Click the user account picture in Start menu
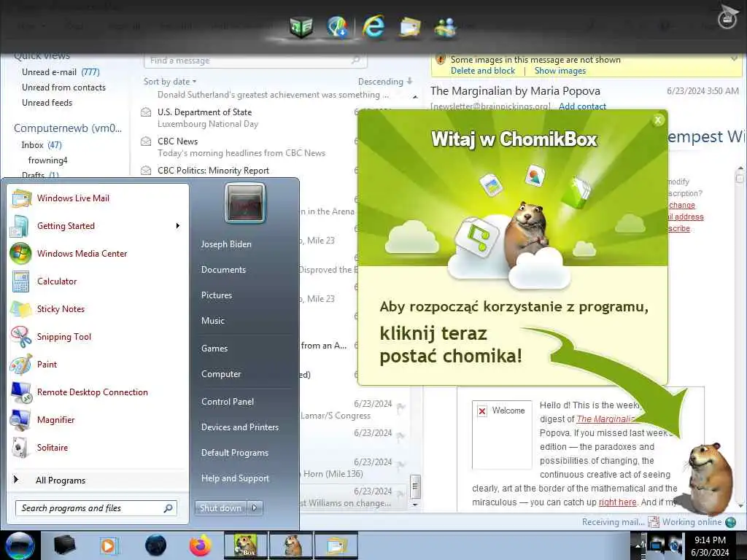 (245, 203)
